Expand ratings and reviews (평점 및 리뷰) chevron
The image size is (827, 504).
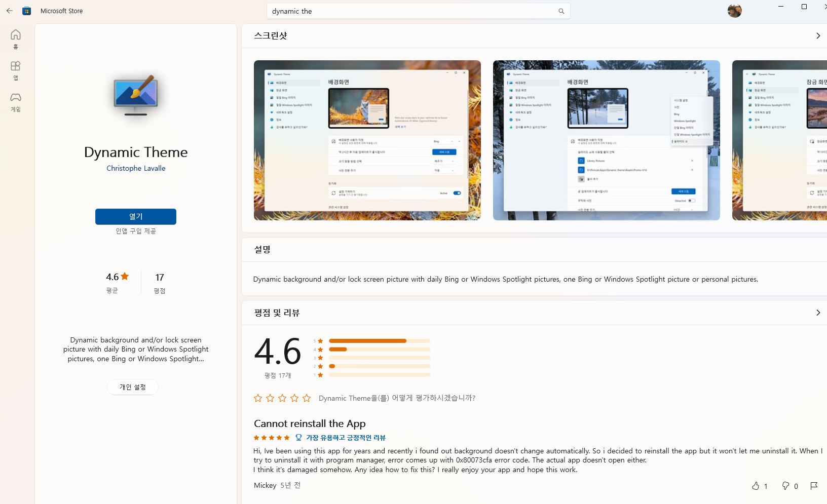click(818, 313)
